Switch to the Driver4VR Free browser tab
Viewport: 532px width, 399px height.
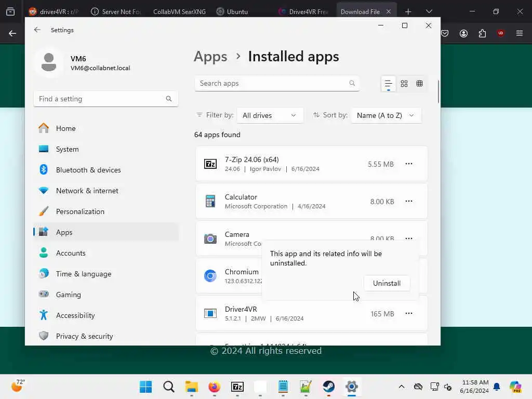point(304,11)
